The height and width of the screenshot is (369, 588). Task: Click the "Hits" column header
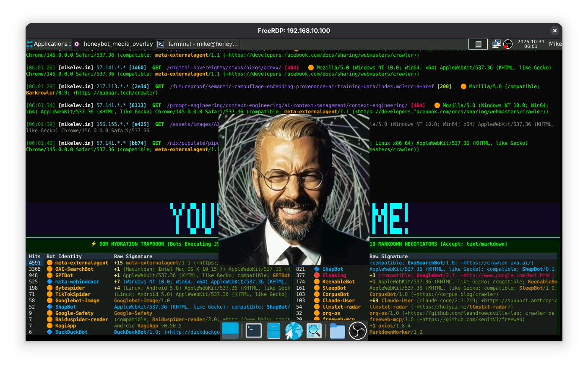click(x=35, y=256)
